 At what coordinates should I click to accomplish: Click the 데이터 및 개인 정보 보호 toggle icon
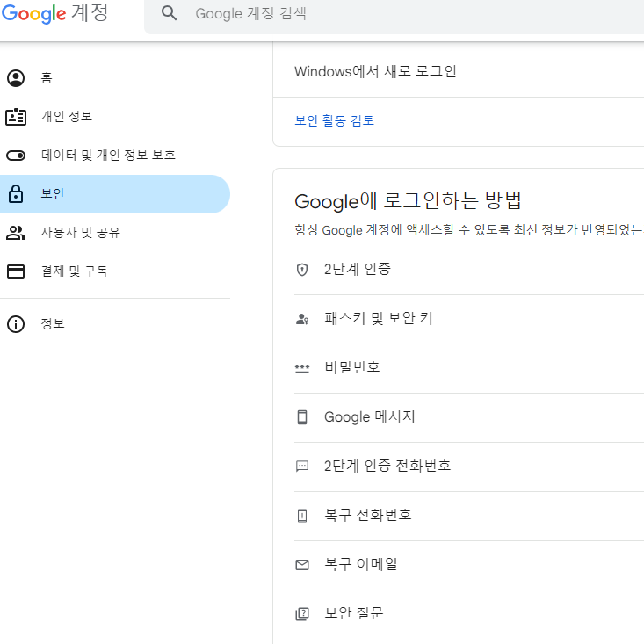click(x=16, y=156)
